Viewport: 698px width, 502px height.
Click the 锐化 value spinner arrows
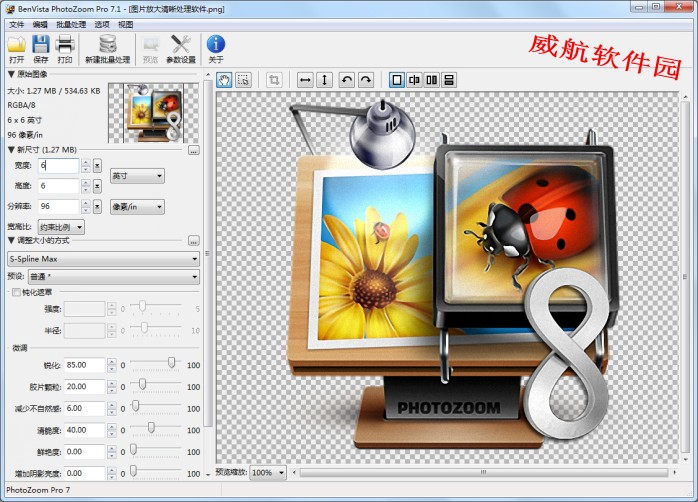tap(112, 365)
